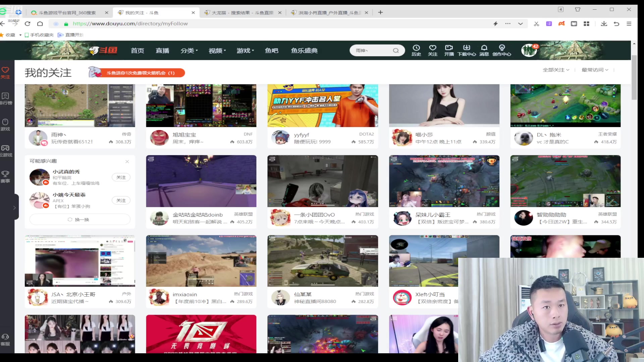The height and width of the screenshot is (362, 644).
Task: Open 排行榜 ranking in left sidebar
Action: 5,99
